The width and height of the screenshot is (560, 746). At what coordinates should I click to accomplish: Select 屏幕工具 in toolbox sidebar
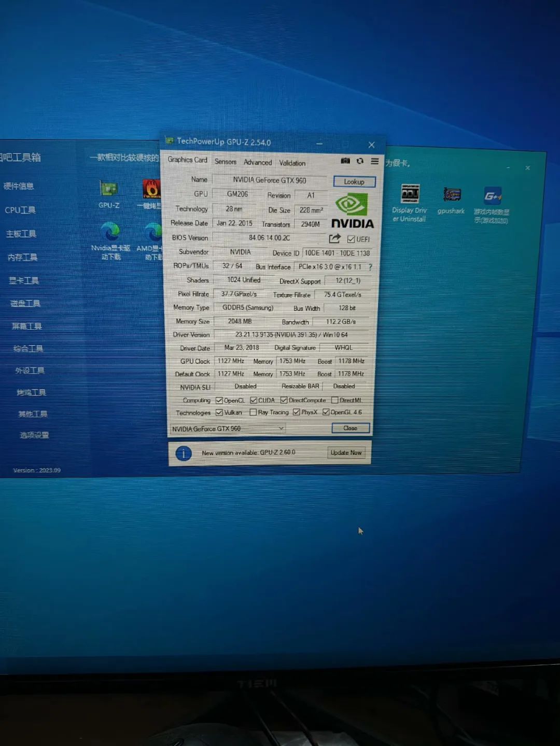[27, 326]
